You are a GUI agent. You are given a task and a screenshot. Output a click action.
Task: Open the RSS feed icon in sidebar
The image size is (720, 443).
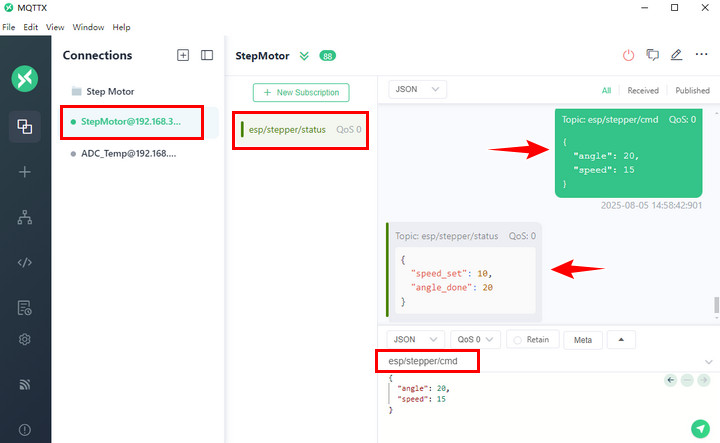[x=25, y=384]
